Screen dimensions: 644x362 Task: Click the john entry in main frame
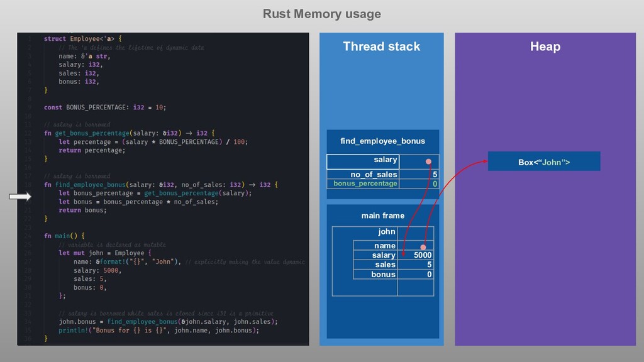387,231
